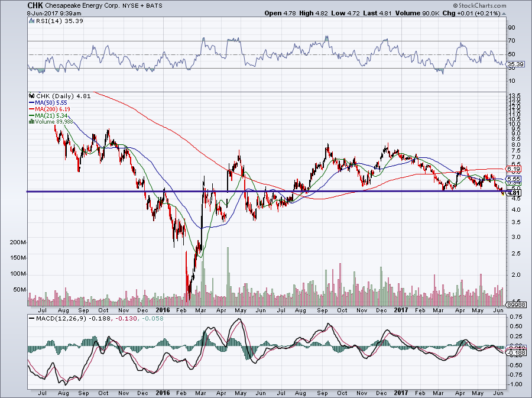Click the High 4.82 quote in the header

313,14
